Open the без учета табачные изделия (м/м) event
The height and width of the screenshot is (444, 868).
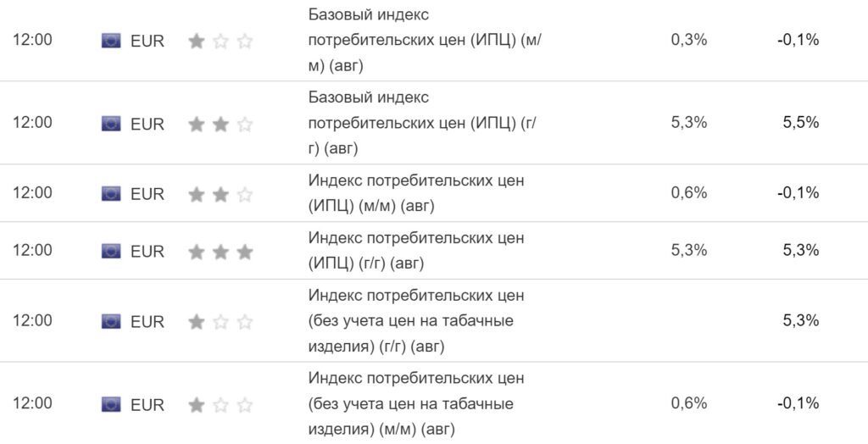pyautogui.click(x=415, y=403)
